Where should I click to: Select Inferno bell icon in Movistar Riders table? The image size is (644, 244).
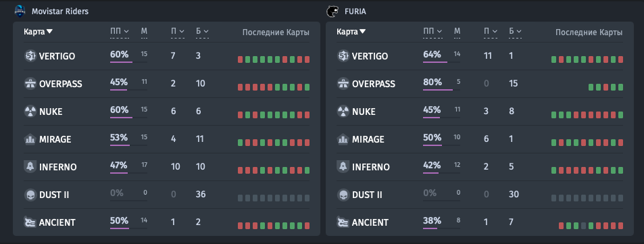(30, 167)
